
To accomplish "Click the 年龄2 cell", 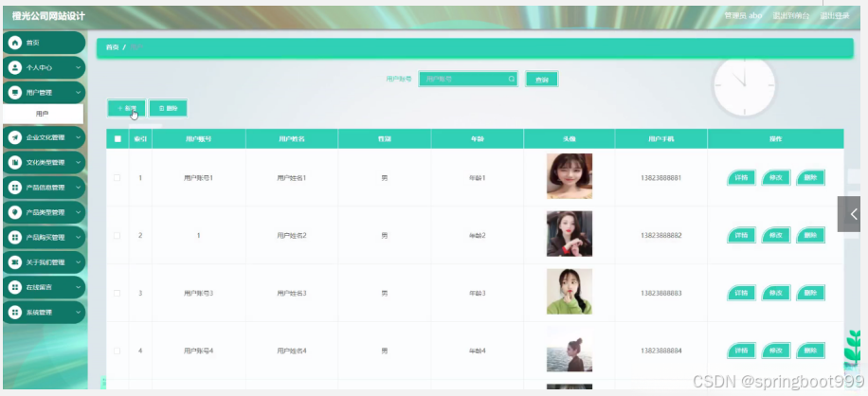I will click(x=477, y=236).
